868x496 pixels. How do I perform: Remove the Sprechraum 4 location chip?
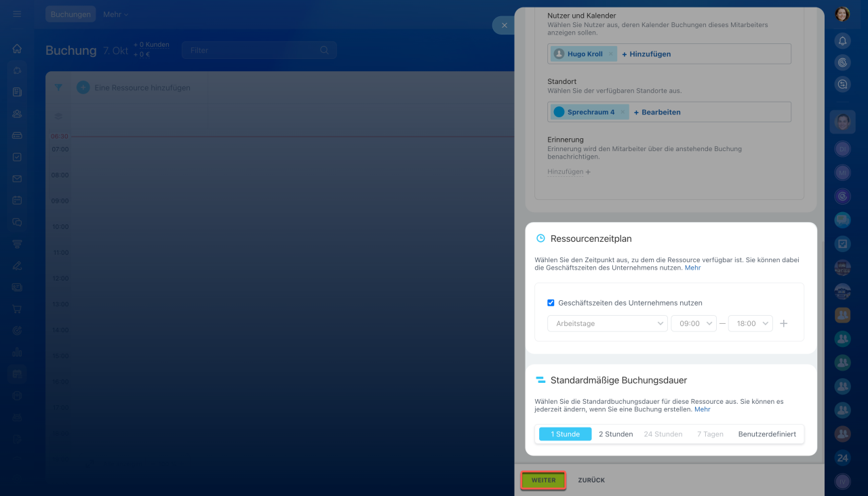tap(623, 112)
